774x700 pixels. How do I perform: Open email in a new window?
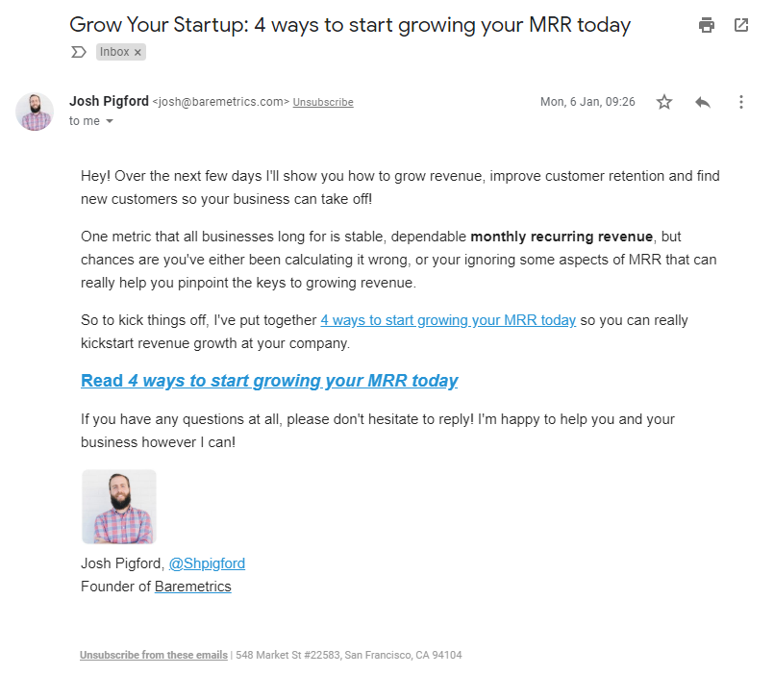click(x=741, y=26)
